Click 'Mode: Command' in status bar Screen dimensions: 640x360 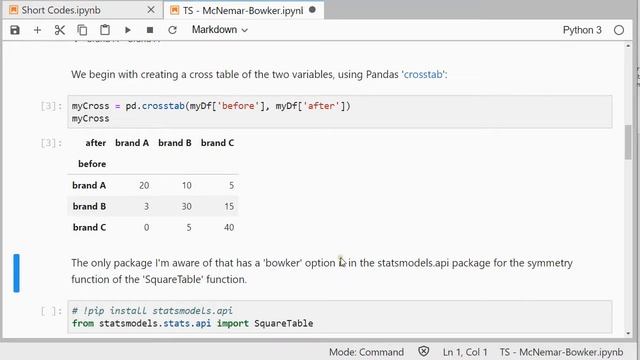(x=366, y=352)
